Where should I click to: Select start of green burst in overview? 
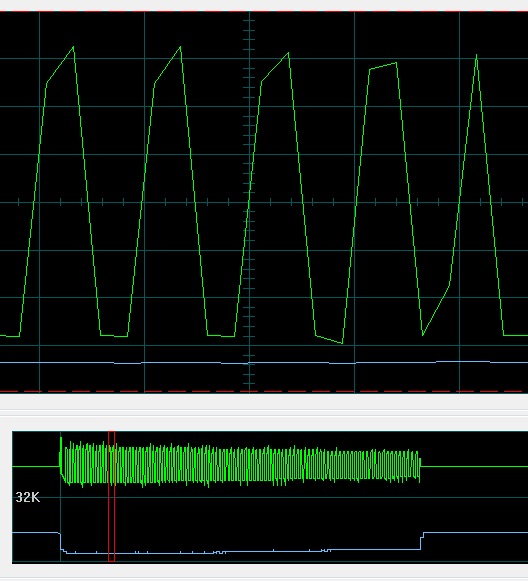tap(61, 459)
